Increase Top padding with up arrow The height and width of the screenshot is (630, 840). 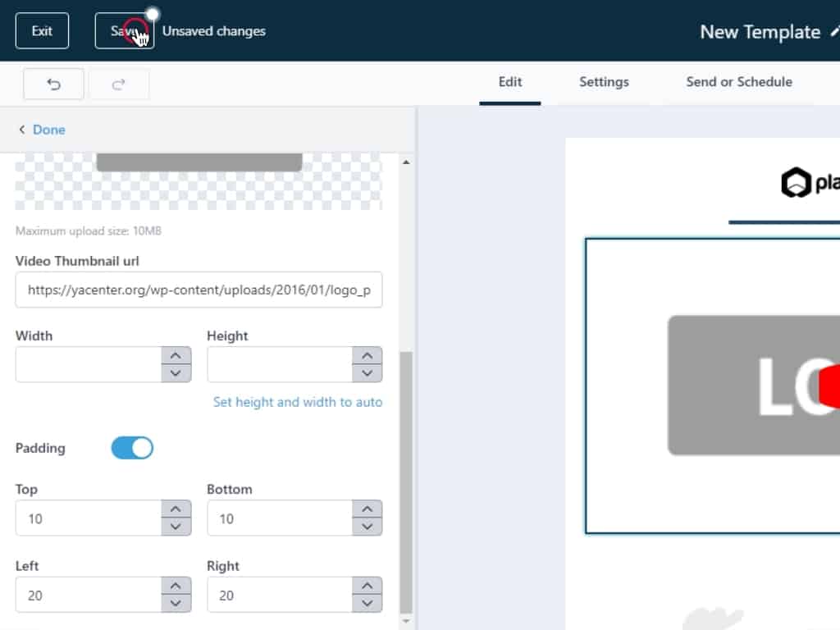point(176,509)
